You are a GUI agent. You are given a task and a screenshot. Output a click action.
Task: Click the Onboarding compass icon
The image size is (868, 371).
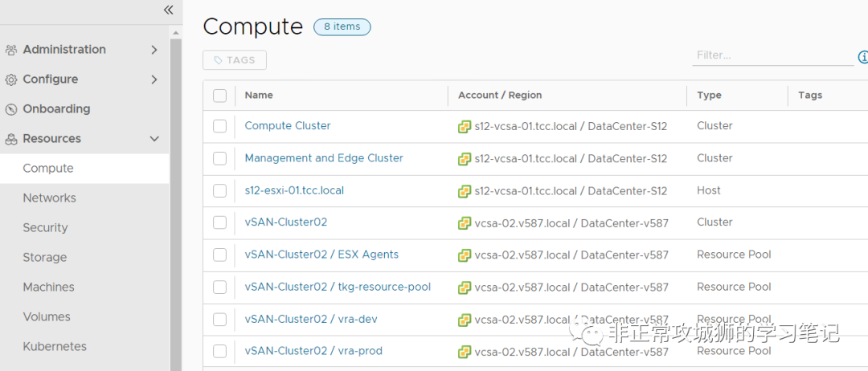pyautogui.click(x=11, y=109)
